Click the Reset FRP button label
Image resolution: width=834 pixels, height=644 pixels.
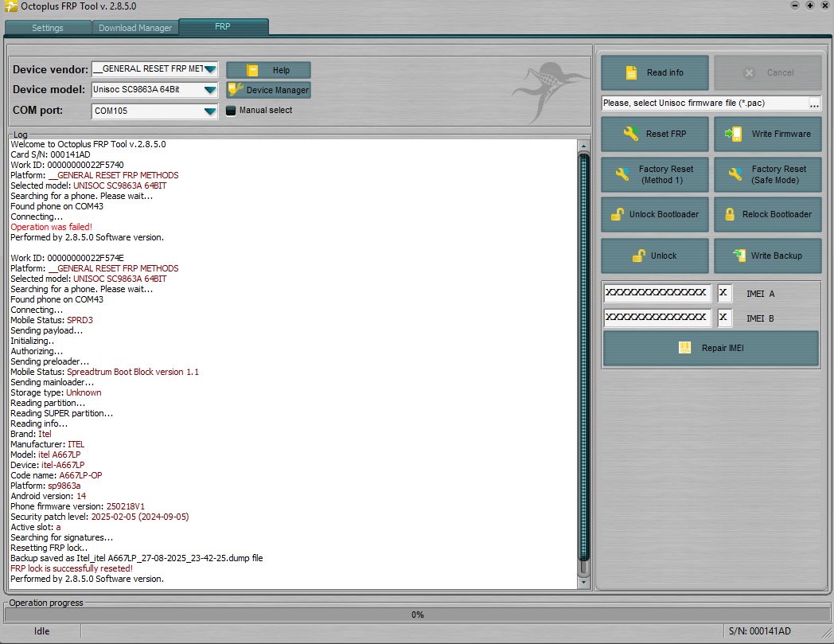click(666, 134)
